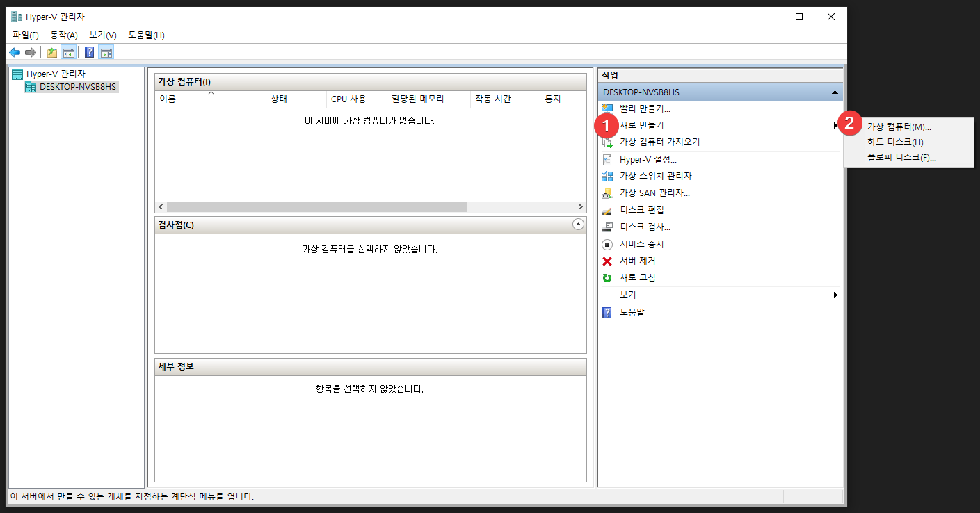Click 서비스 중지 action link
This screenshot has height=513, width=980.
(x=641, y=245)
